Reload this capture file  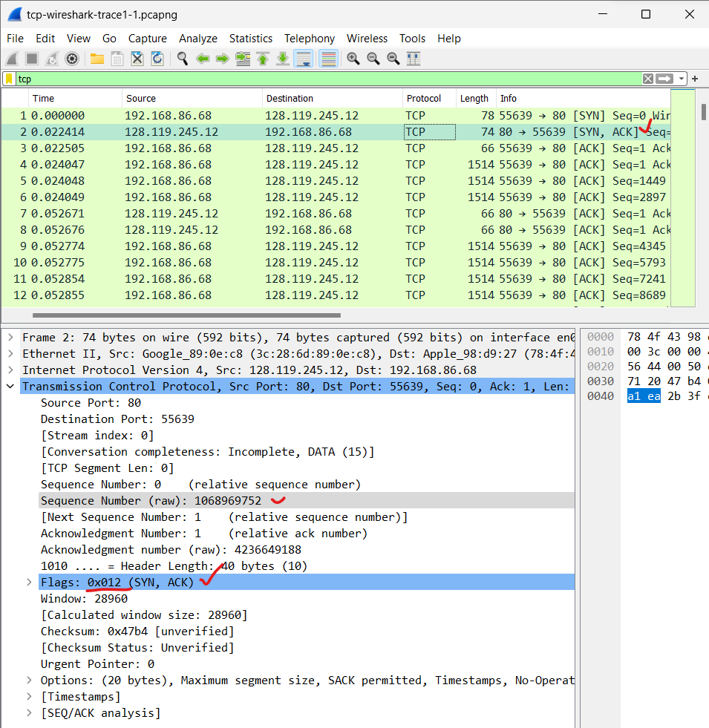click(156, 58)
